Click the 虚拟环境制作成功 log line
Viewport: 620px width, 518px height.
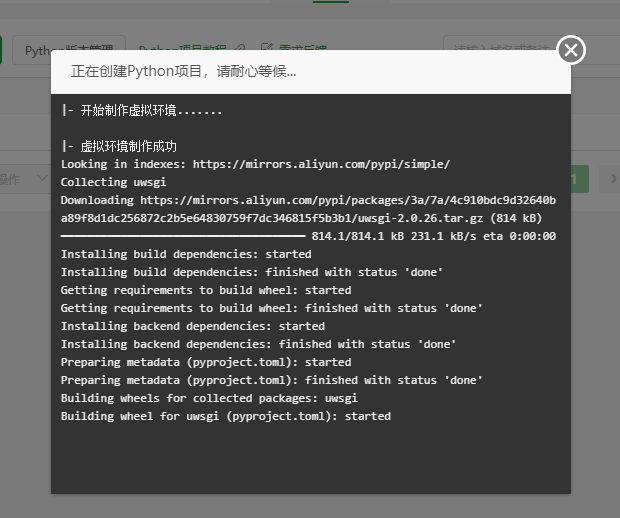coord(119,146)
